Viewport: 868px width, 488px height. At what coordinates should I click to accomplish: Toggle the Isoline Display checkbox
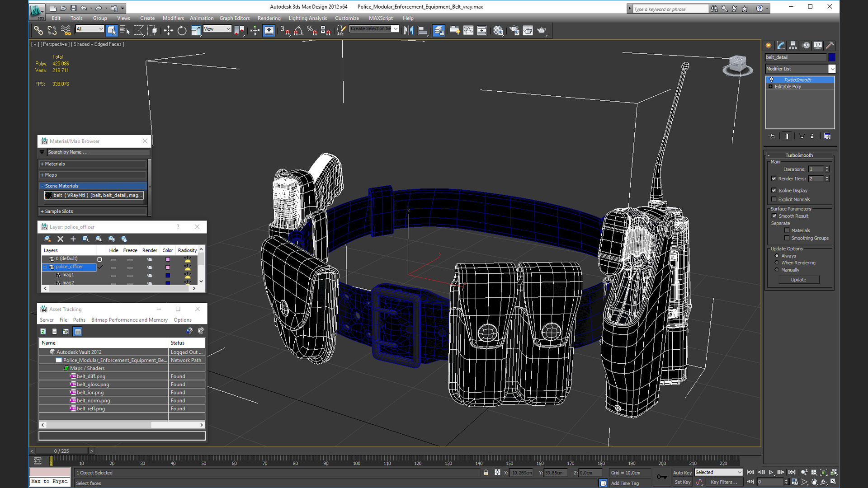[x=774, y=190]
